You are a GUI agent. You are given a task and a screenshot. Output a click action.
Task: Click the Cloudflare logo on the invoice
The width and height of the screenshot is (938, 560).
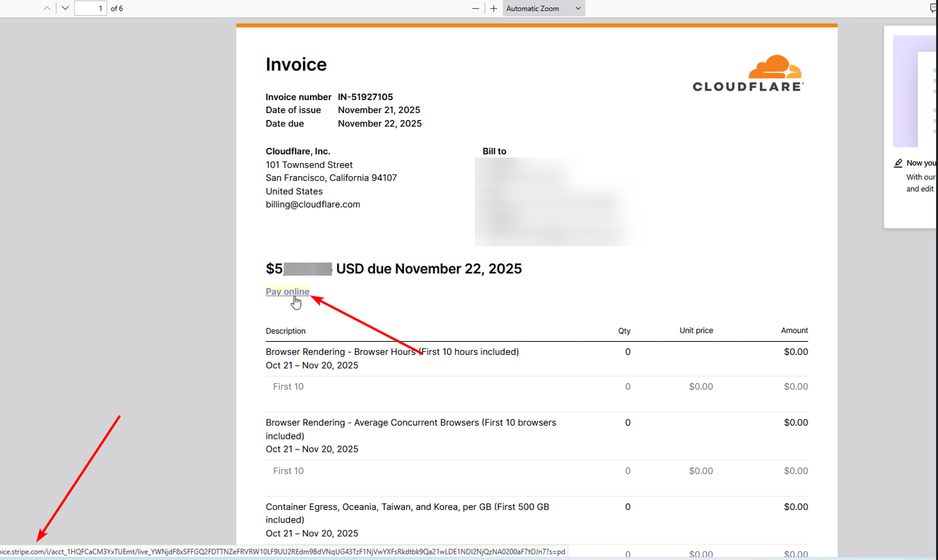pos(748,73)
